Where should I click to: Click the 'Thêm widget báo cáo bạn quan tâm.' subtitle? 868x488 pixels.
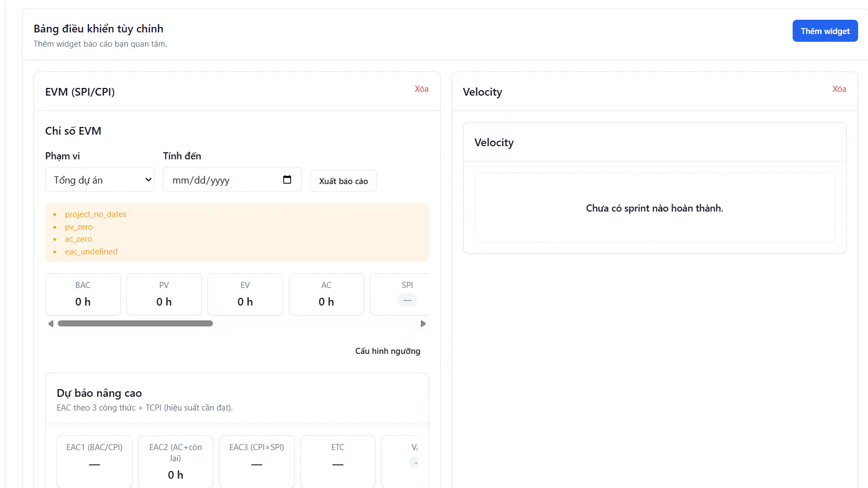click(x=101, y=44)
